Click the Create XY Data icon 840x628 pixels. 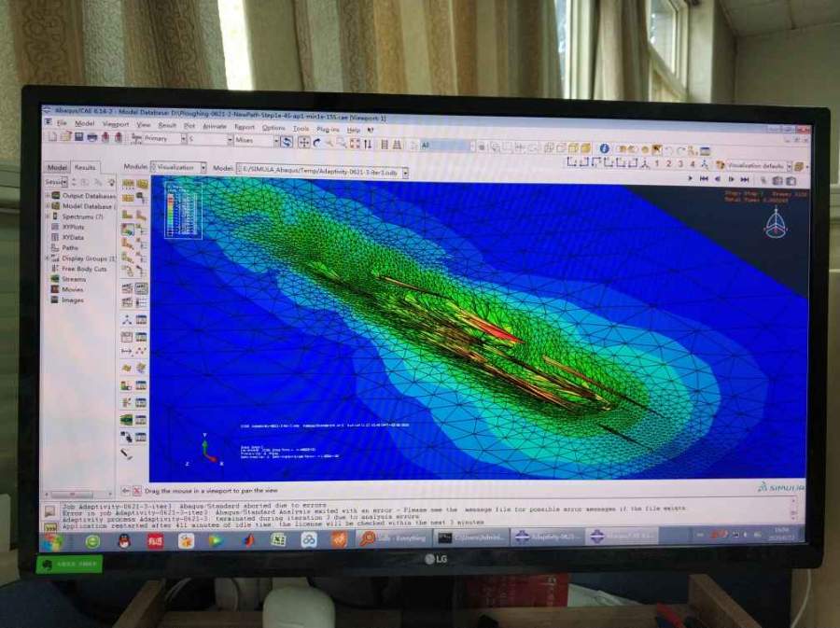click(127, 336)
